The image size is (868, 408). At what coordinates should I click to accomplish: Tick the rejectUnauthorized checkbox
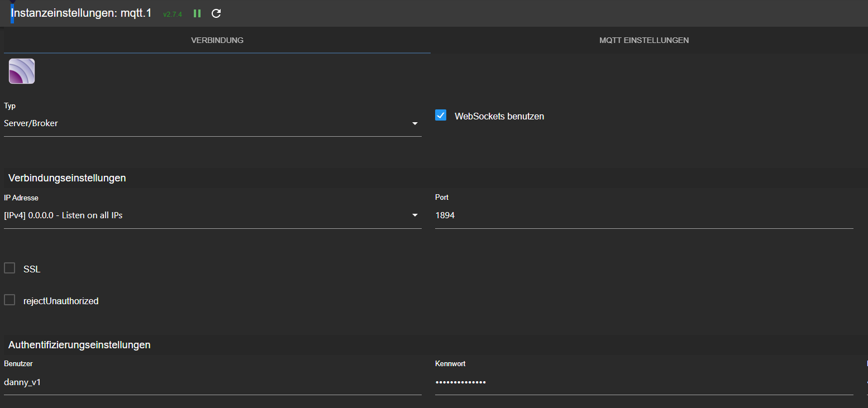point(9,300)
